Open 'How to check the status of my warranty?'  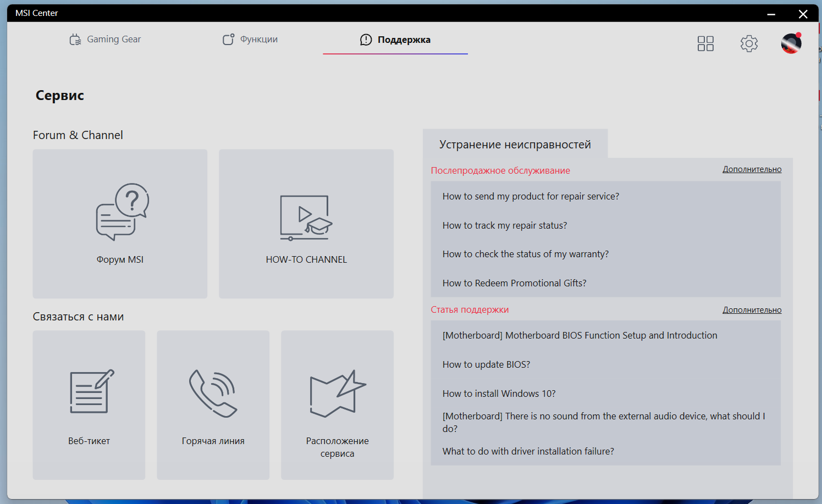coord(526,254)
